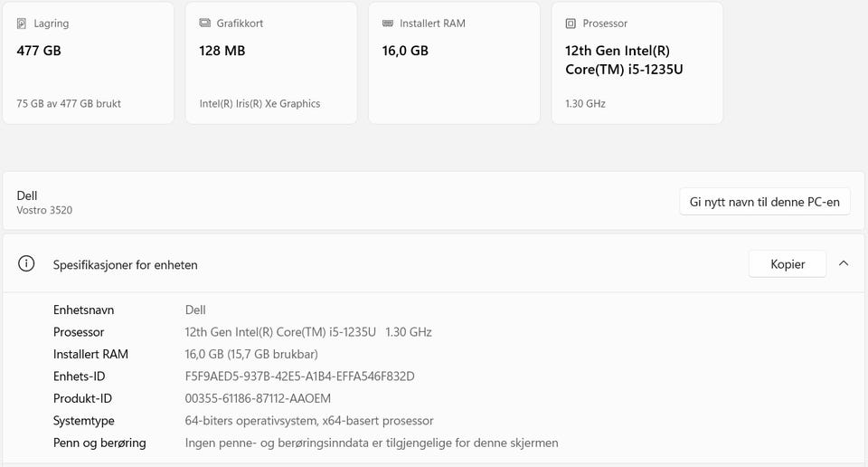Click the 16,0 GB value in the RAM card
This screenshot has width=868, height=467.
pos(405,51)
